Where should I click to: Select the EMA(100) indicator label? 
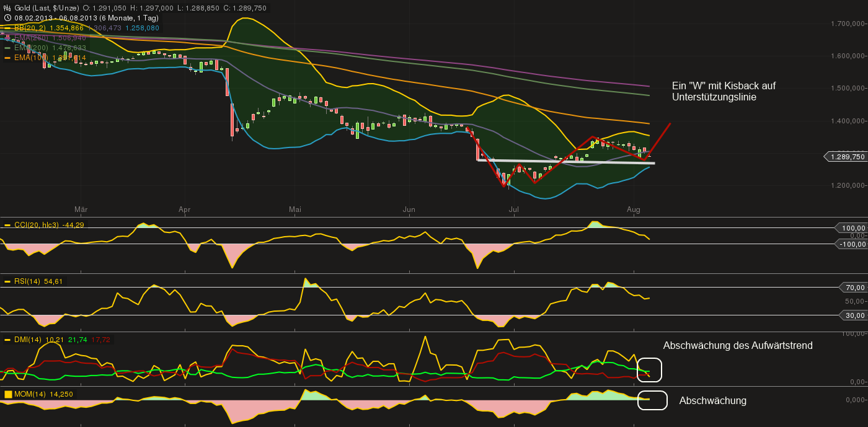click(x=32, y=58)
